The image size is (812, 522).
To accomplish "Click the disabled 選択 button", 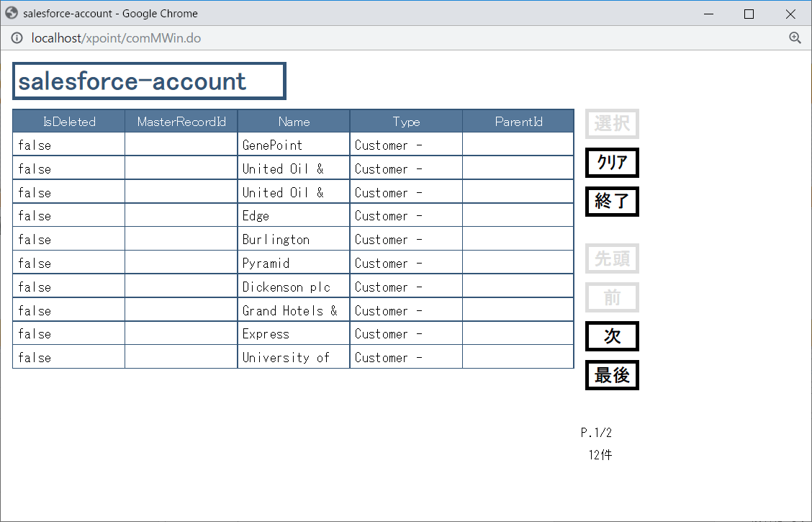I will [x=612, y=124].
